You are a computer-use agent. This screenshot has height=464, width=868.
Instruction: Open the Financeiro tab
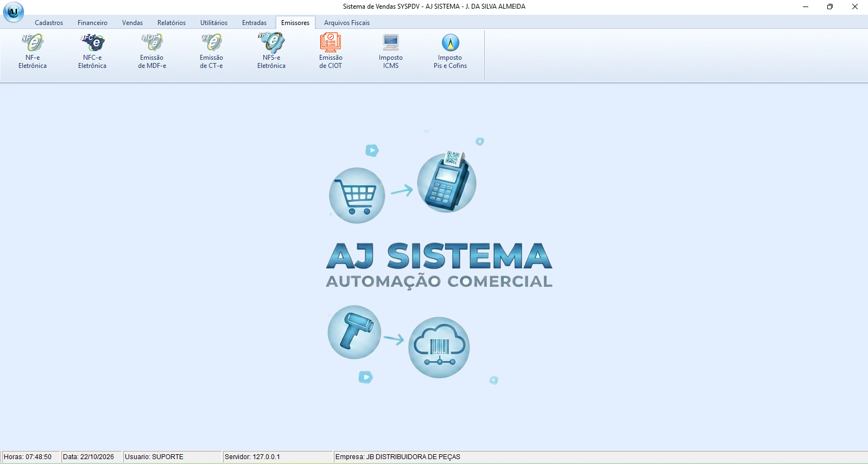pos(92,23)
